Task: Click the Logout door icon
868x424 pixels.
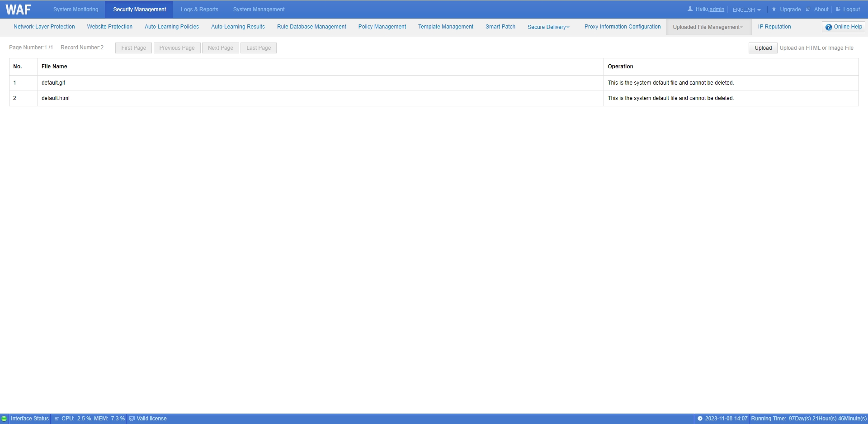Action: (x=838, y=9)
